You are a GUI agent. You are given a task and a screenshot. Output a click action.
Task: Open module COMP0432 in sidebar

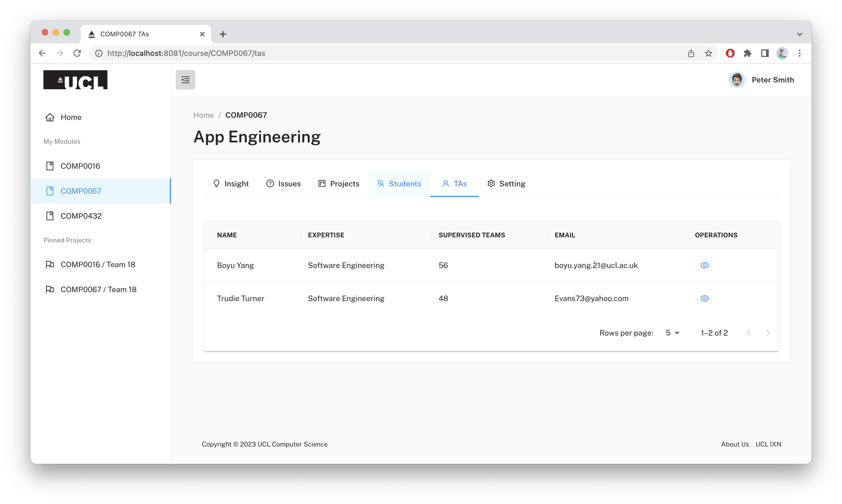click(x=100, y=216)
